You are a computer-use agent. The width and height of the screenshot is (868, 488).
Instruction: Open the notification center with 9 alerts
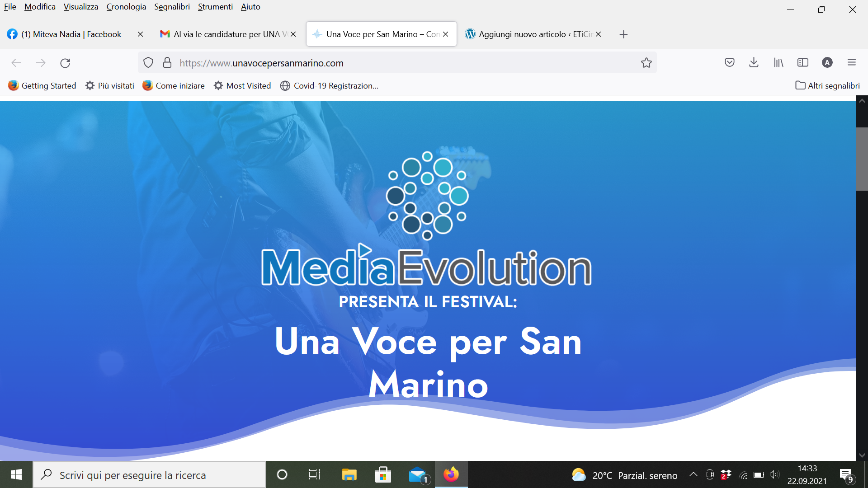[x=847, y=475]
